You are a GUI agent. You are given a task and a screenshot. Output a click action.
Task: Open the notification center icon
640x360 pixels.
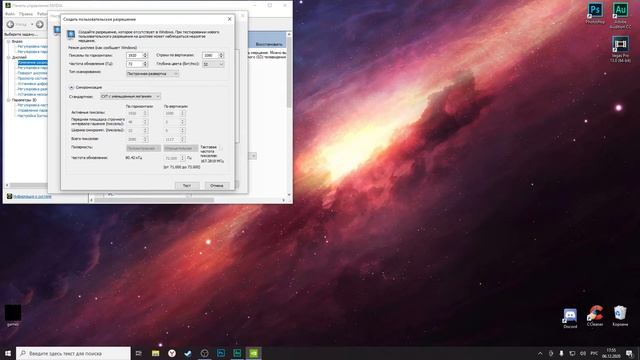click(x=629, y=353)
